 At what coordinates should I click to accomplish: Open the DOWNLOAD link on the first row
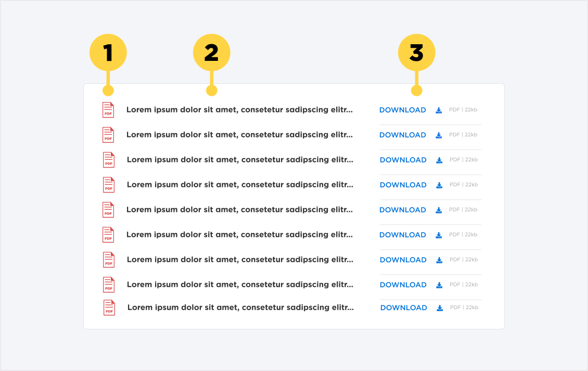coord(403,110)
